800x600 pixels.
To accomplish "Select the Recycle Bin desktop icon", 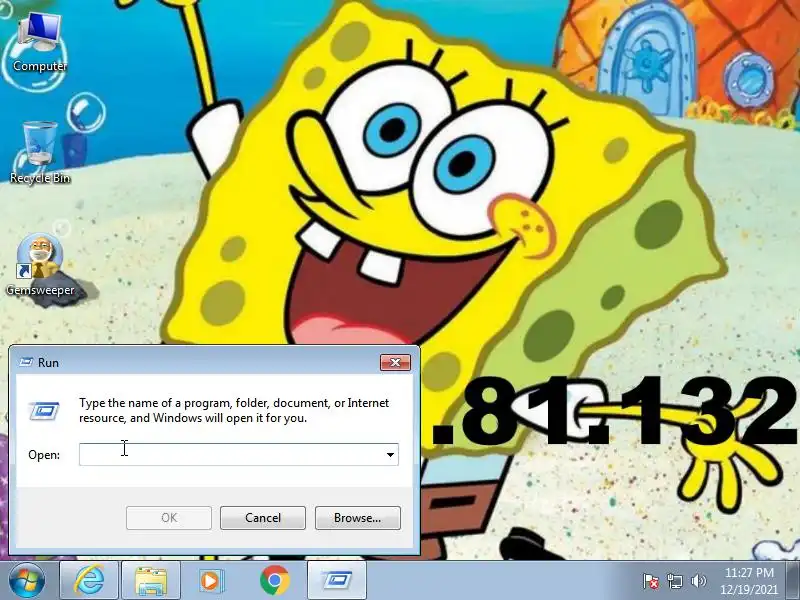I will pyautogui.click(x=39, y=152).
